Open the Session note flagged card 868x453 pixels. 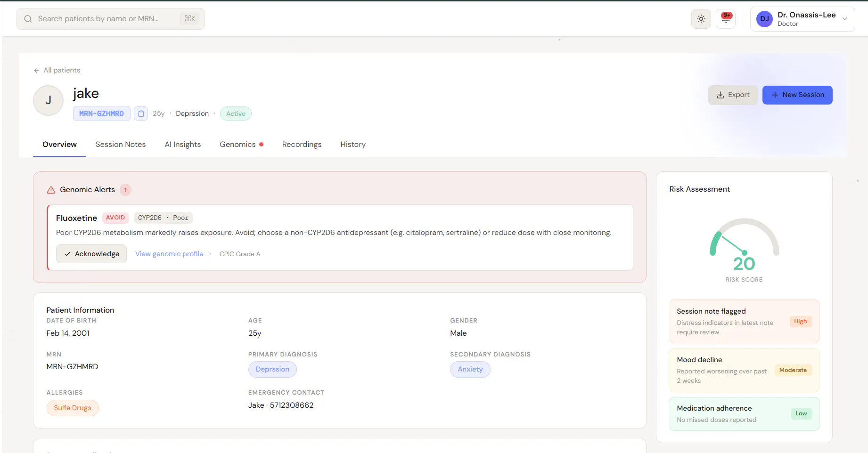click(x=744, y=322)
